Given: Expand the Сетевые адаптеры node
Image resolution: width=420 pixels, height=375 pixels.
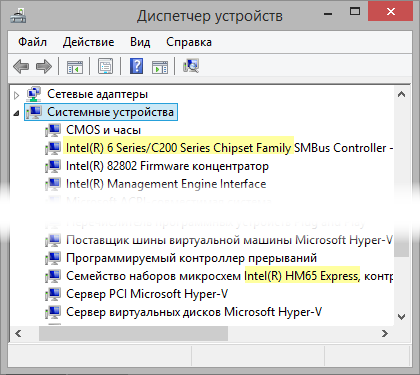Looking at the screenshot, I should pyautogui.click(x=16, y=95).
